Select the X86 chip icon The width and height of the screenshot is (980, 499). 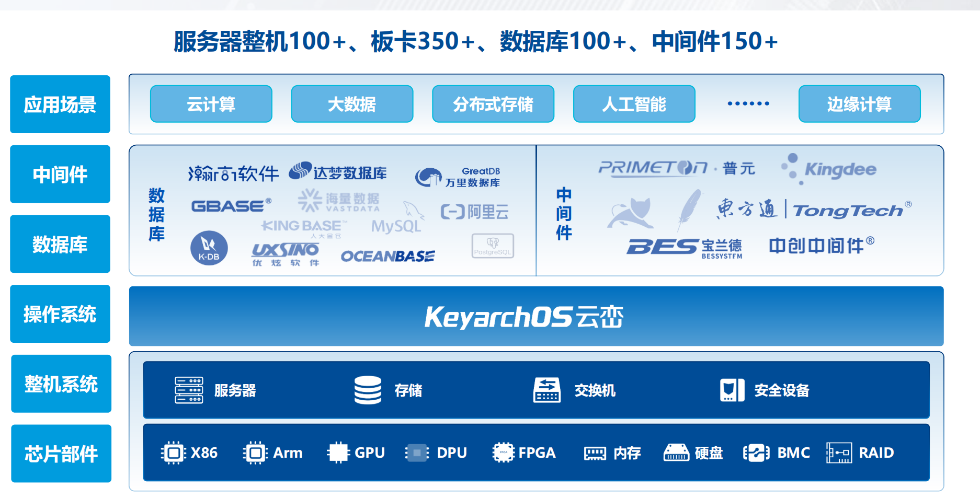point(175,452)
